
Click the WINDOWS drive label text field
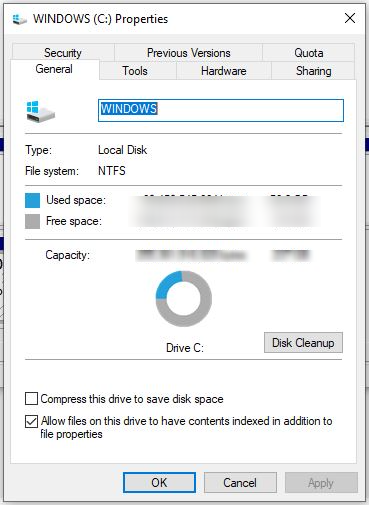click(221, 110)
